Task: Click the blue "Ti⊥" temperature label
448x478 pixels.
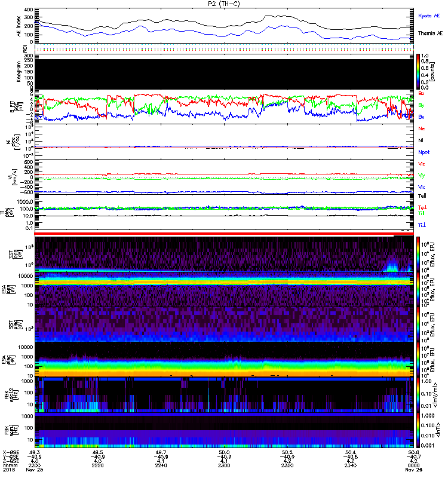Action: (x=422, y=225)
